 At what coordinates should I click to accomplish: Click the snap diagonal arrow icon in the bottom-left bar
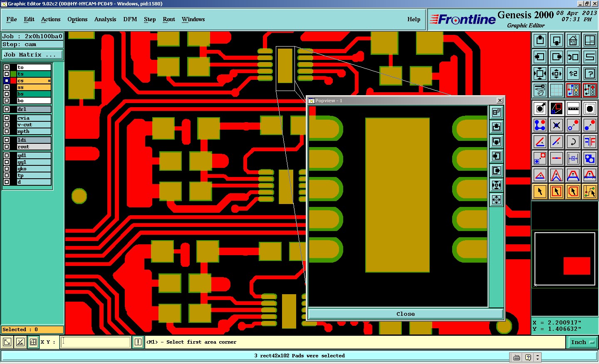7,342
